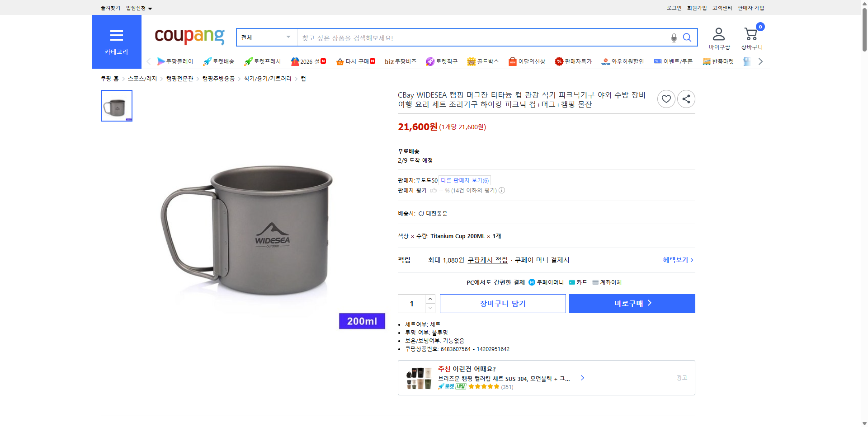Open the 쿠팡플레이 service icon

pyautogui.click(x=161, y=61)
